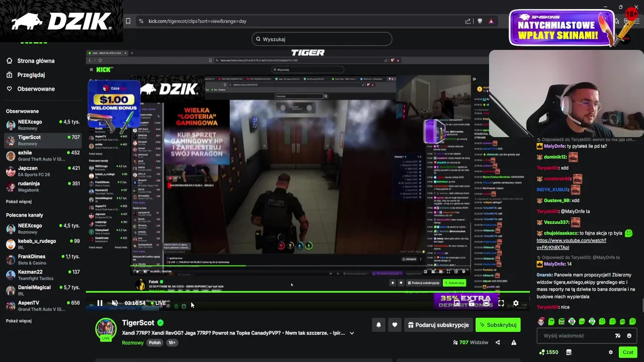The image size is (644, 362).
Task: Open kebab_u_rudego recommended channel
Action: [x=43, y=244]
